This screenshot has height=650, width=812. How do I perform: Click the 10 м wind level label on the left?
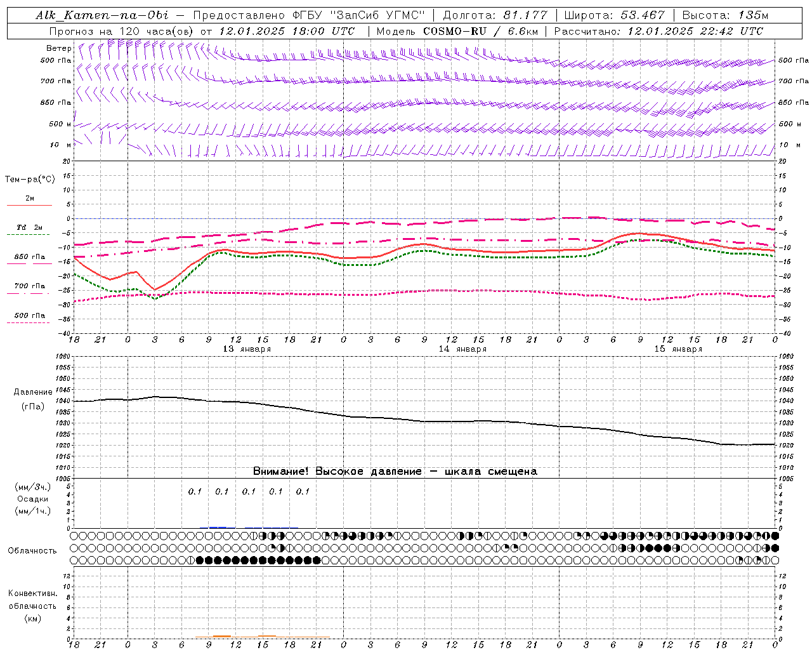62,145
